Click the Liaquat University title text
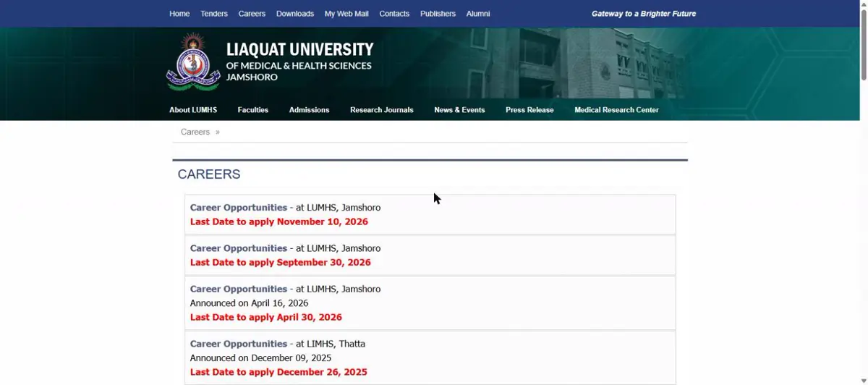Image resolution: width=868 pixels, height=385 pixels. click(x=299, y=50)
